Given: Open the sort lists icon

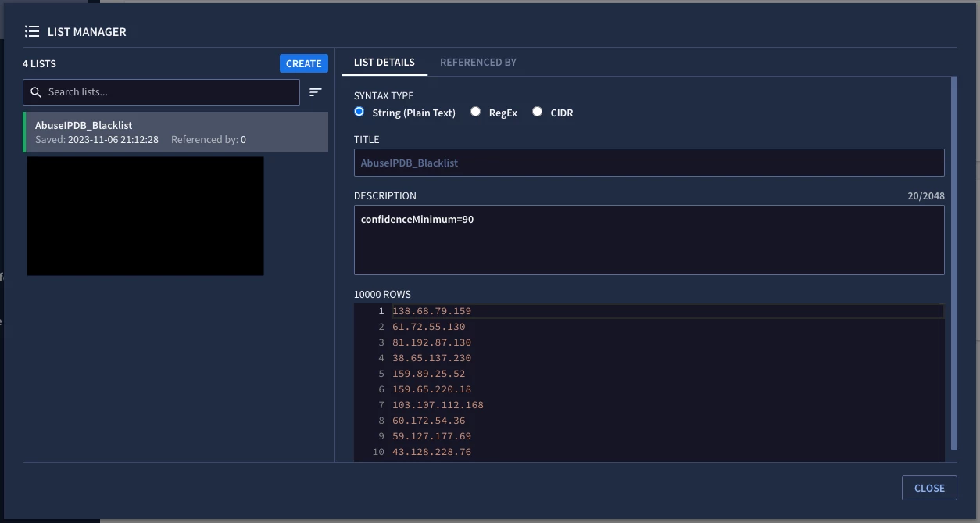Looking at the screenshot, I should tap(316, 92).
